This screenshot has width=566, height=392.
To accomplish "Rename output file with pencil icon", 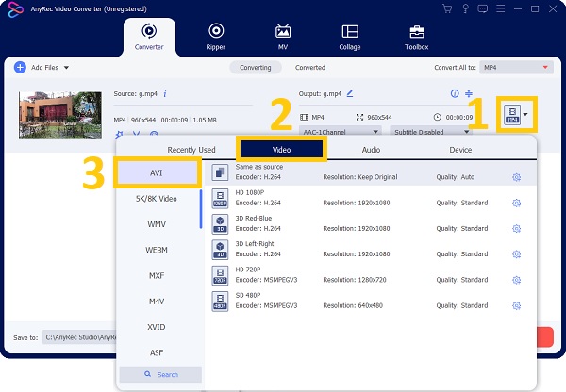I will coord(349,94).
